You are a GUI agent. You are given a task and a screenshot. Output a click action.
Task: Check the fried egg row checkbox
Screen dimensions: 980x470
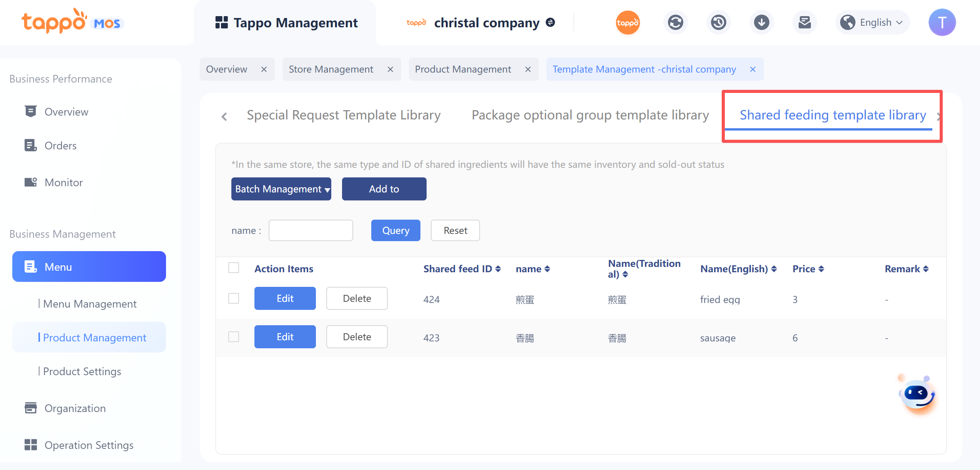(x=234, y=298)
